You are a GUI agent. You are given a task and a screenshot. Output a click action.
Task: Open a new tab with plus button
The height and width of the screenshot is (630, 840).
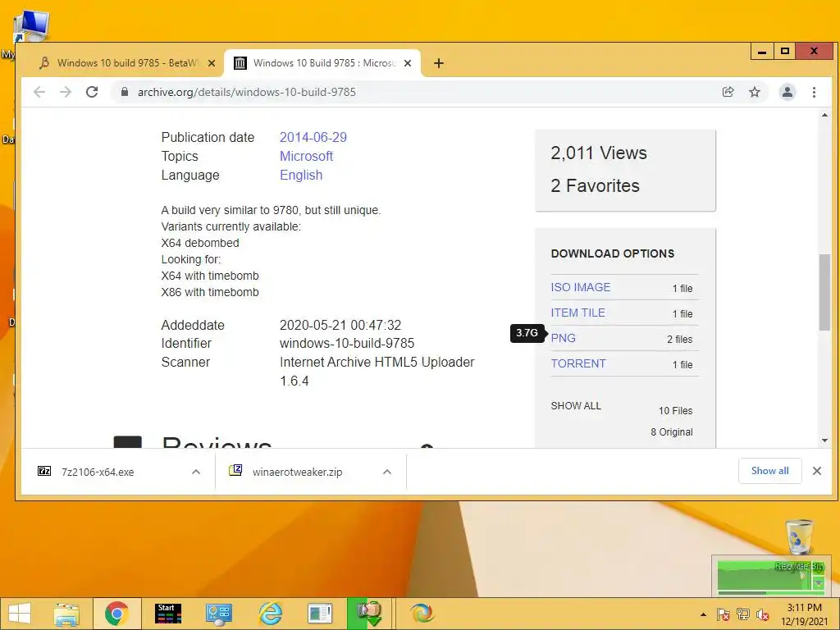438,63
